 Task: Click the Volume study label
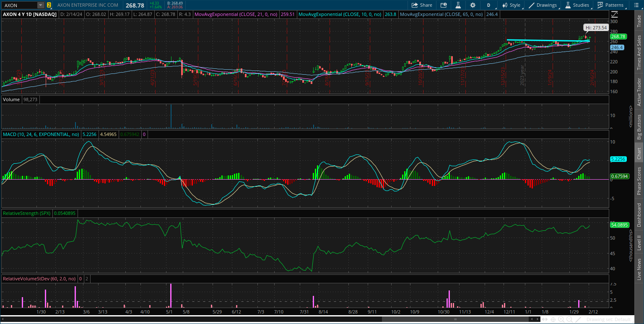[10, 99]
